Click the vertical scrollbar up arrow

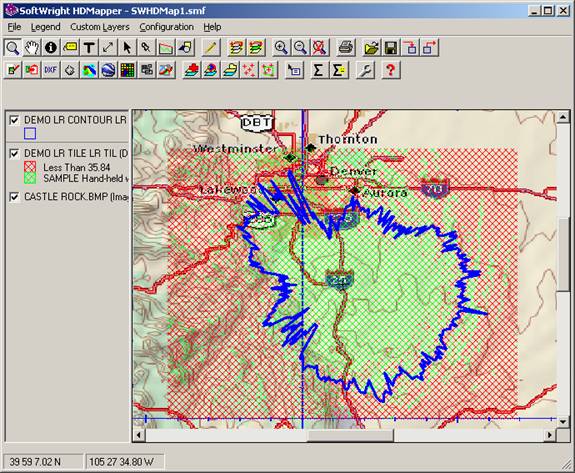point(563,117)
